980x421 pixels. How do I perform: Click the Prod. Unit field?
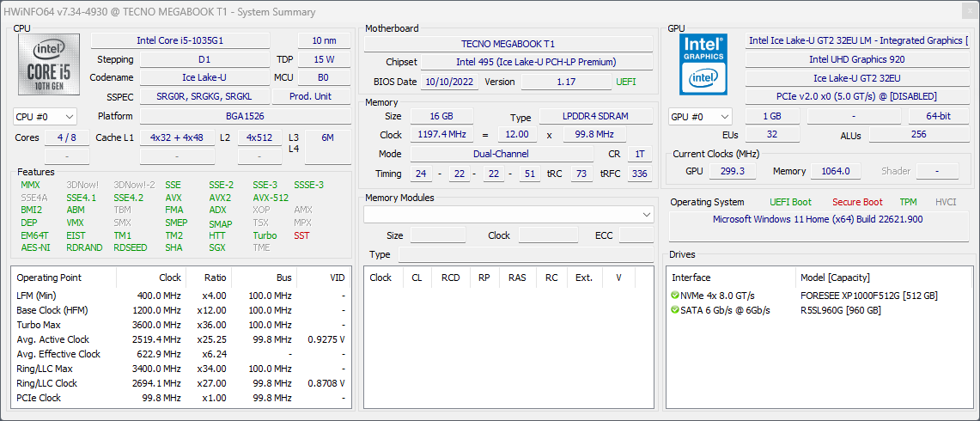pos(310,96)
